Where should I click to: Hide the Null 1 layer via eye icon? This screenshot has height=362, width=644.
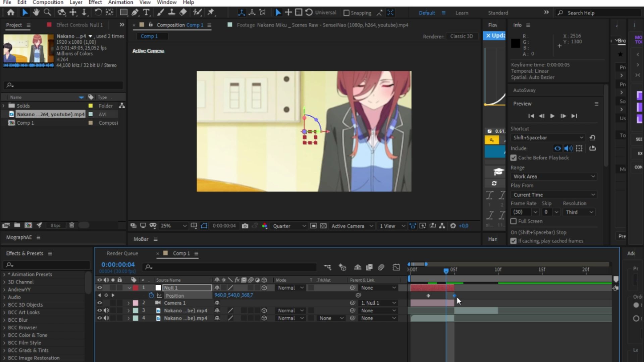tap(99, 288)
